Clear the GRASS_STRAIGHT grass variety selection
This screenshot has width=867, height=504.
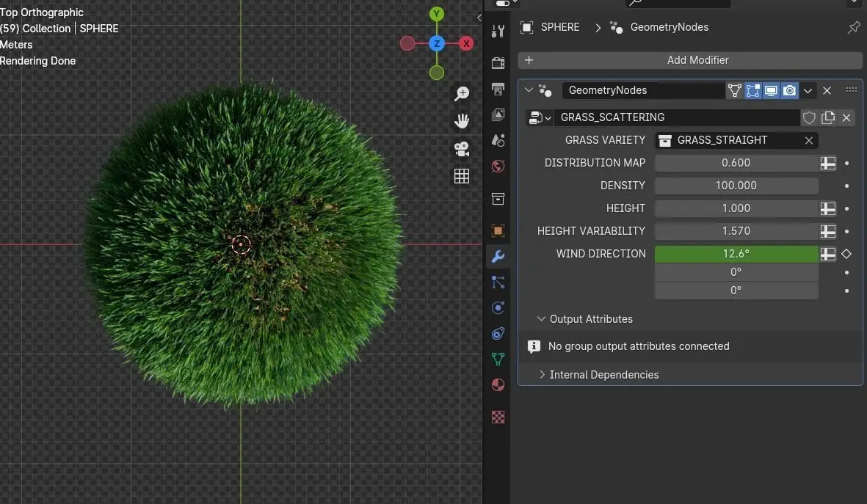coord(808,140)
